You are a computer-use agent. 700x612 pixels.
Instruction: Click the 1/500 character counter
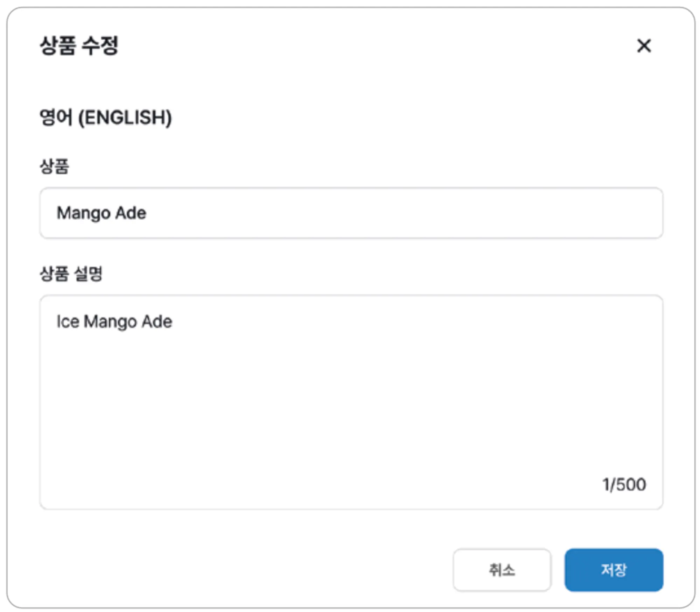click(x=624, y=485)
